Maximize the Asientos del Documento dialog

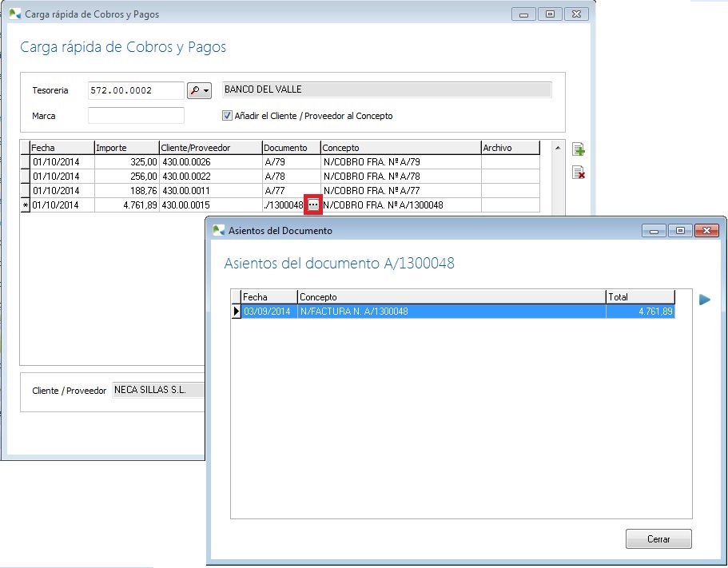pos(679,231)
